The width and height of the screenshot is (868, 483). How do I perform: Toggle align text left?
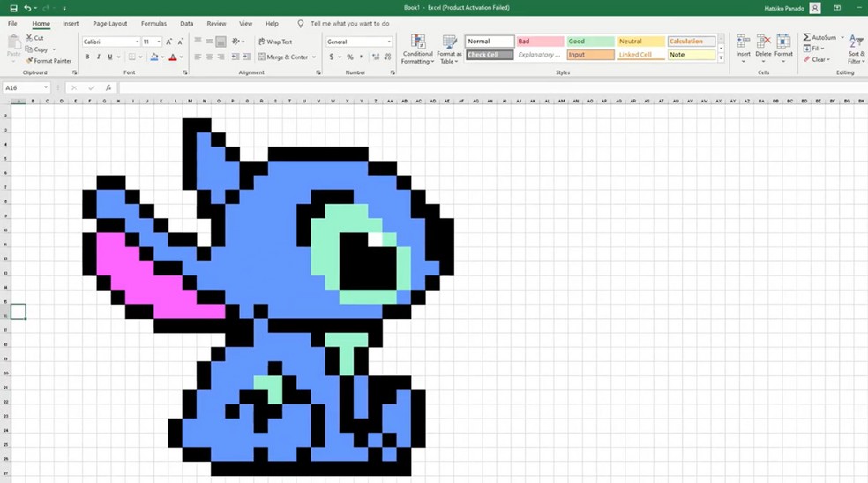pos(198,57)
